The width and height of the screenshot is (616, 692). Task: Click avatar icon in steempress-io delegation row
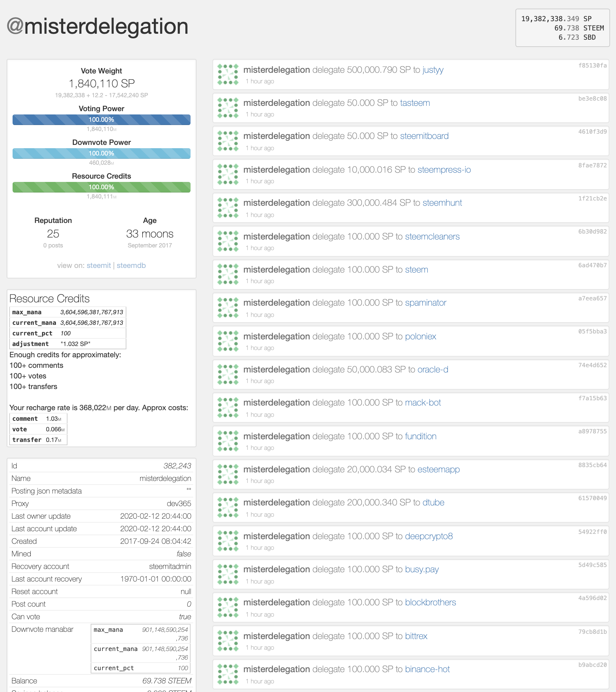(x=228, y=174)
